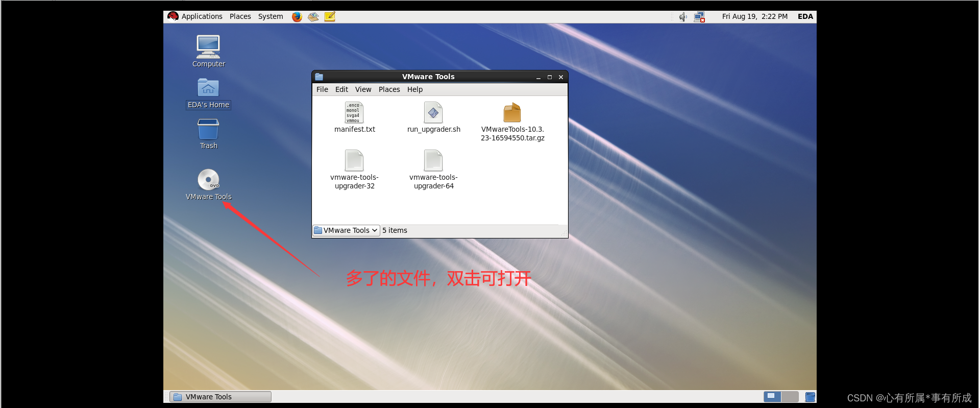The image size is (980, 408).
Task: Select run_upgrader.sh script icon
Action: [x=433, y=112]
